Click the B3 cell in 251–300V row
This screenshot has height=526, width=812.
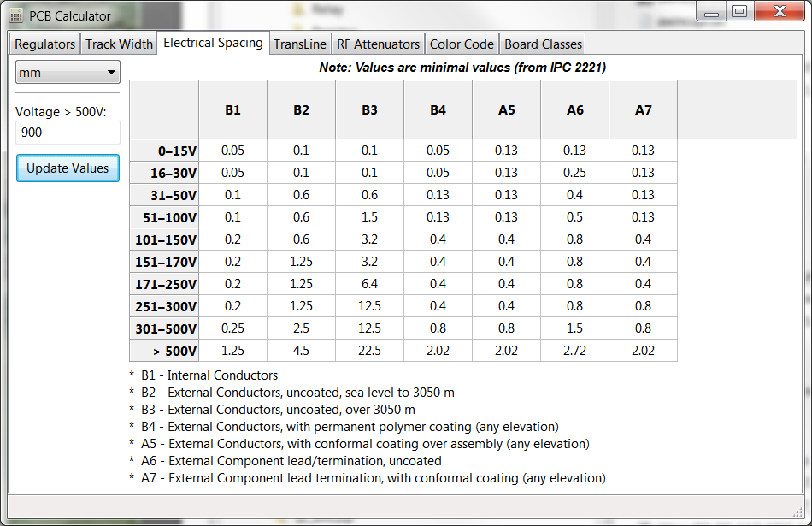[369, 306]
